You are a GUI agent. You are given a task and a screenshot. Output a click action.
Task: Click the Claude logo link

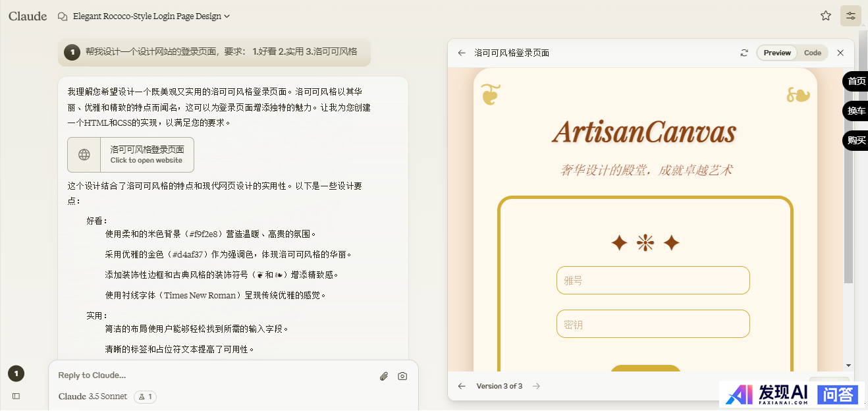(x=28, y=16)
